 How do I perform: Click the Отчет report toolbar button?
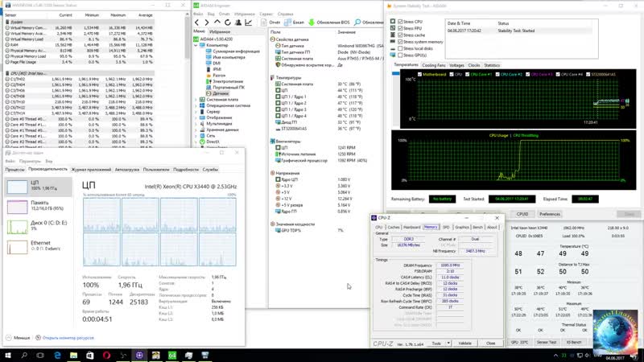pos(270,23)
